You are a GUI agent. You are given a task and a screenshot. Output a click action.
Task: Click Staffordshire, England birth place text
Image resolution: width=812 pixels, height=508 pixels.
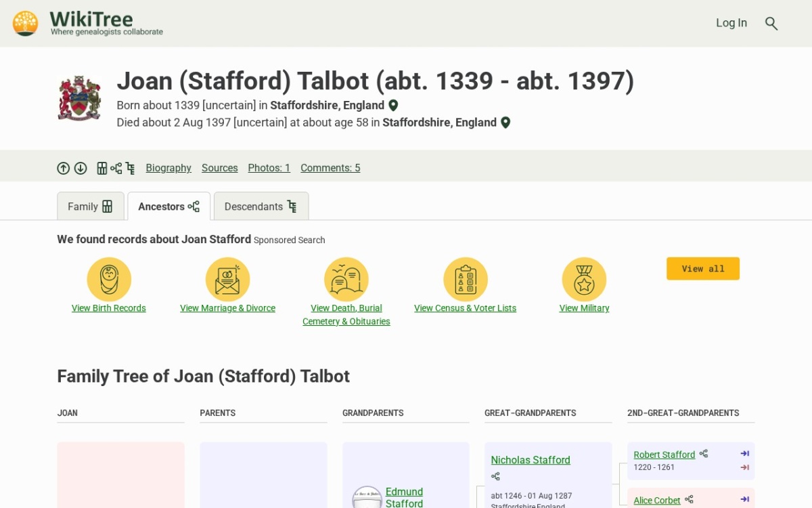[x=328, y=106]
